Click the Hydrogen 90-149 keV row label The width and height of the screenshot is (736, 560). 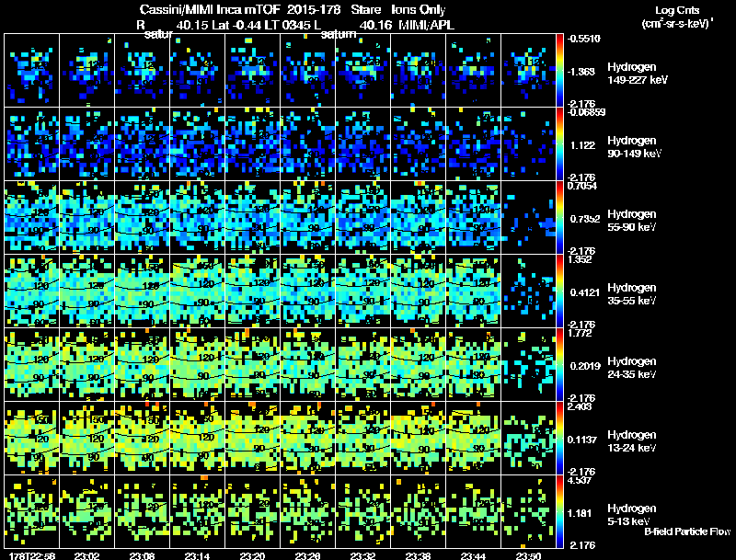[635, 147]
